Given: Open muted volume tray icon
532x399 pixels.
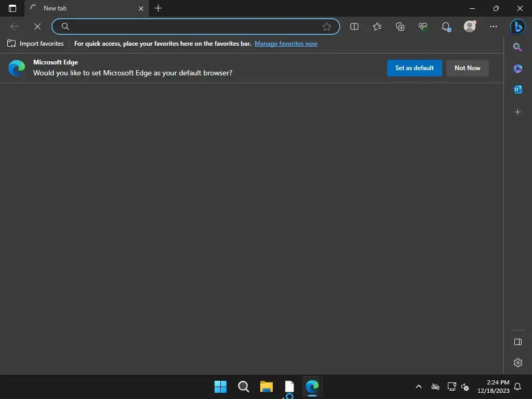Looking at the screenshot, I should (x=465, y=387).
